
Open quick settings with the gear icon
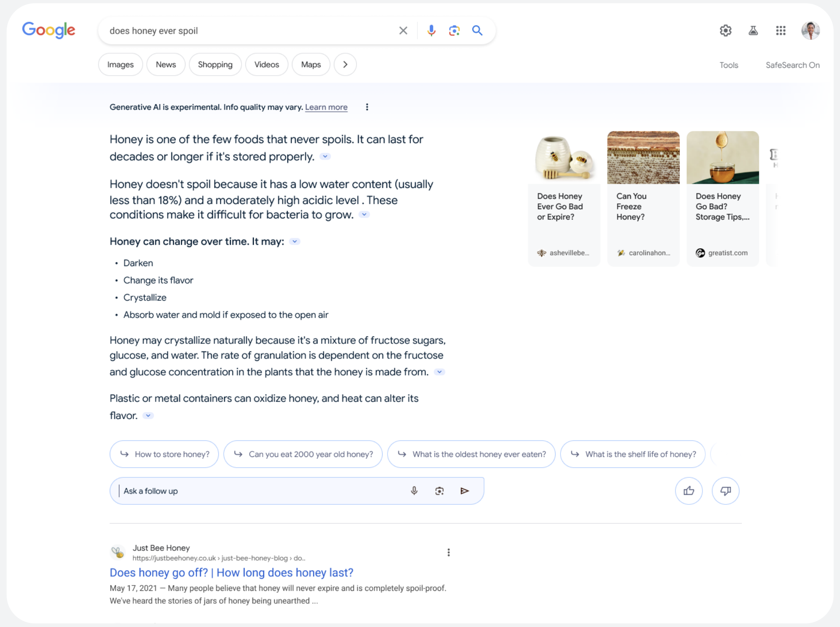point(725,30)
